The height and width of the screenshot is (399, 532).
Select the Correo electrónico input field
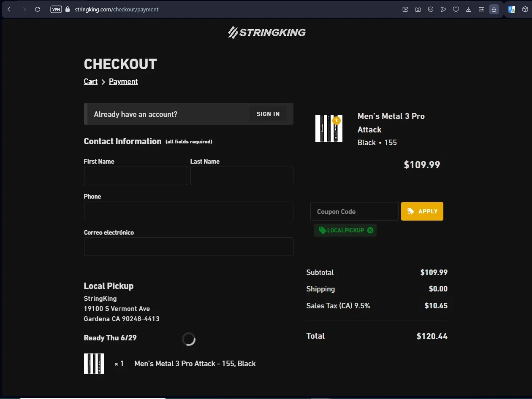coord(188,247)
